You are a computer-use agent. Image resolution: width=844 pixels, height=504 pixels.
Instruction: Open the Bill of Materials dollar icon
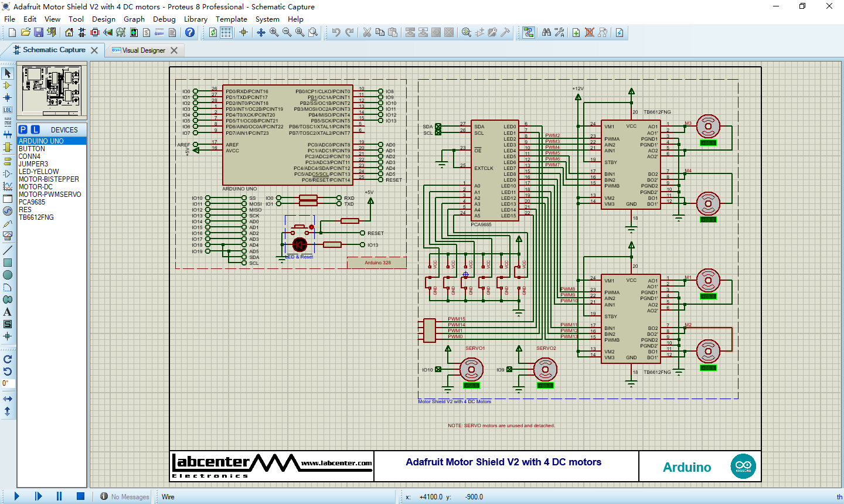147,33
